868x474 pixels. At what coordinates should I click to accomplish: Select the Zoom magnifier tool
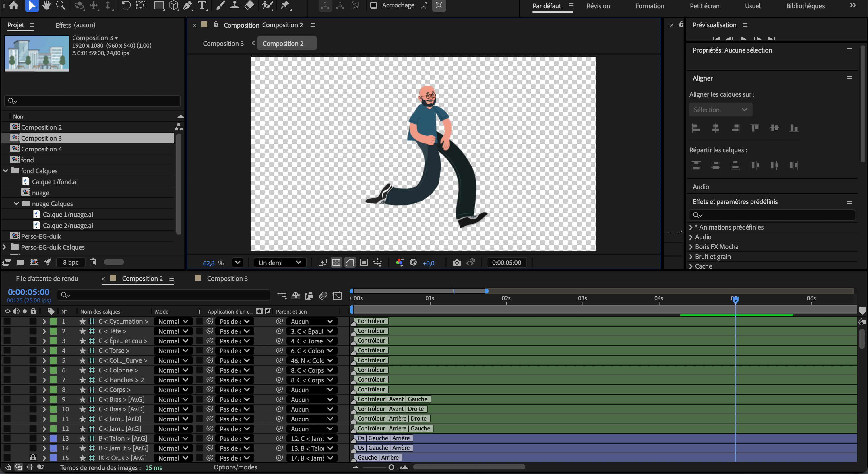click(61, 5)
